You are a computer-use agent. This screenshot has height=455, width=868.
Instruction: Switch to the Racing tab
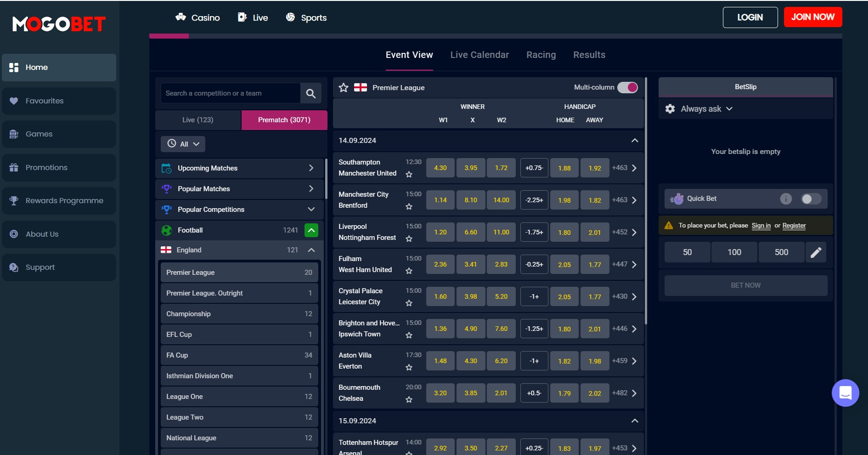(541, 55)
